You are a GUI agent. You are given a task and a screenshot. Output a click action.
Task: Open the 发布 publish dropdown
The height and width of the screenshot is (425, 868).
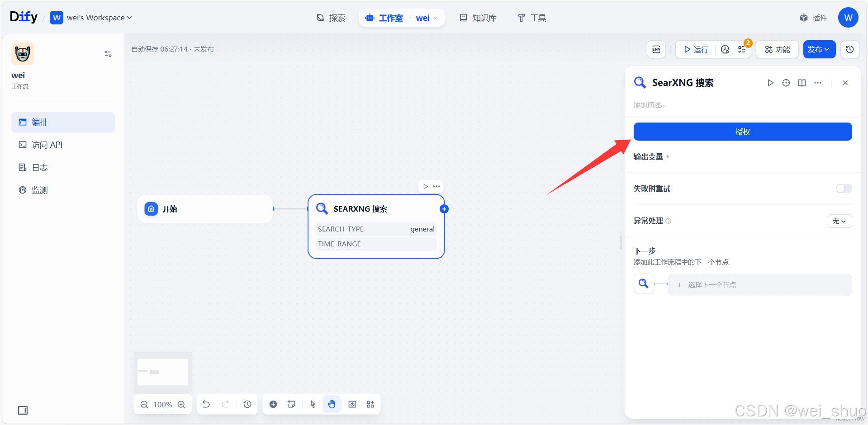point(819,49)
